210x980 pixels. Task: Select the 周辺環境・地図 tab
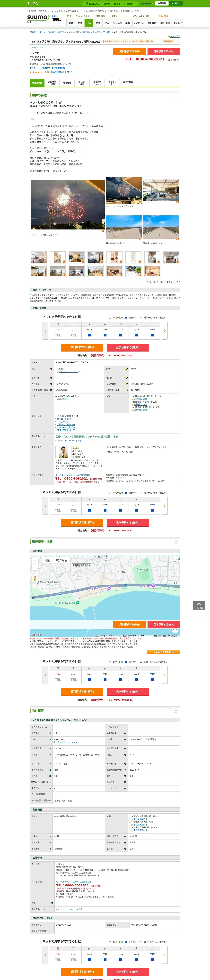(x=52, y=83)
